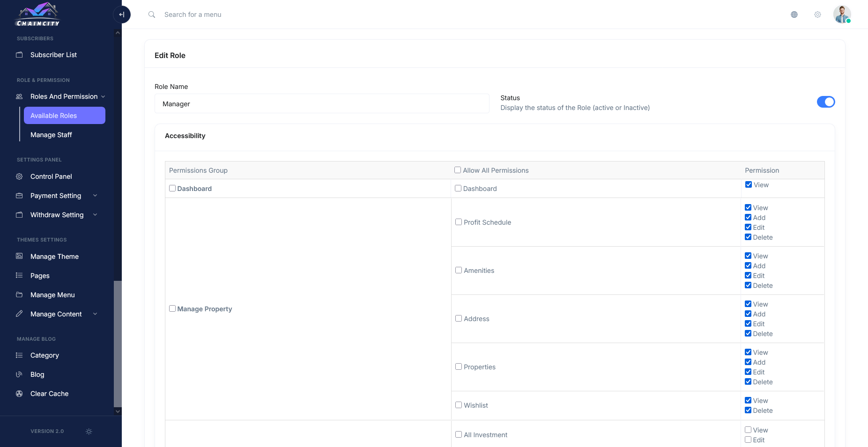This screenshot has width=868, height=447.
Task: Uncheck Properties Edit permission
Action: click(748, 372)
